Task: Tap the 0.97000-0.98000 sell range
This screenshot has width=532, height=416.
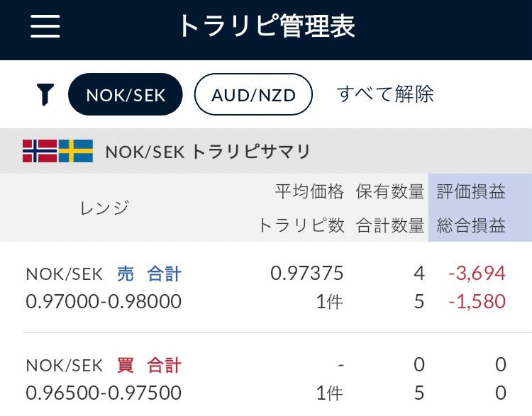Action: coord(104,302)
